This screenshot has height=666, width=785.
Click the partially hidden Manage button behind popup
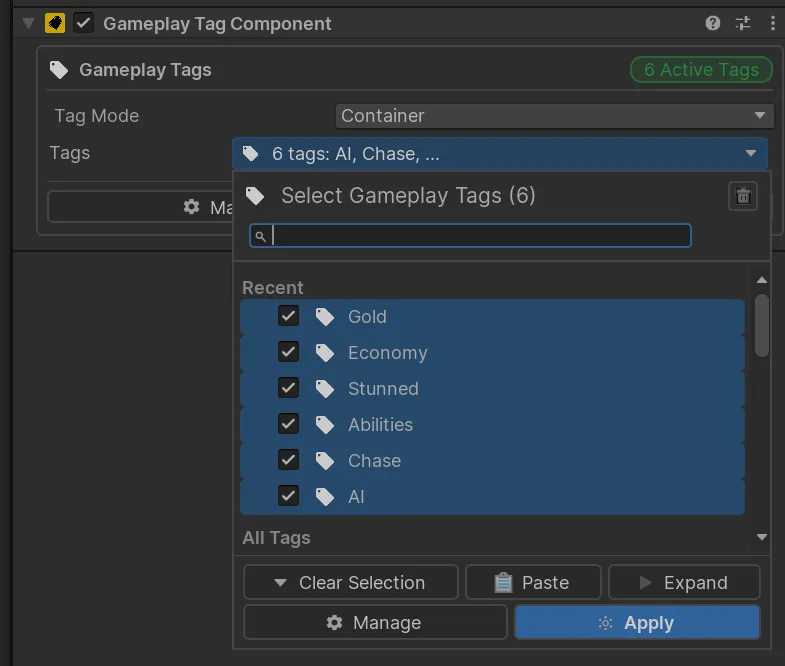pos(140,206)
